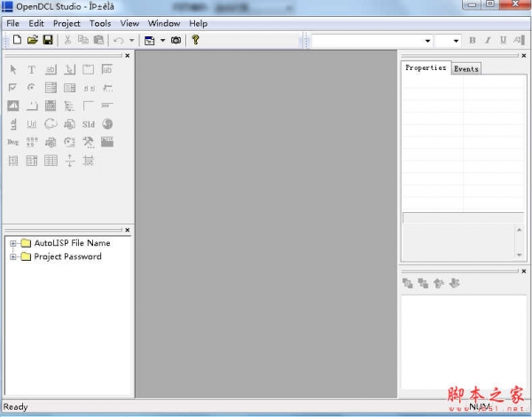Select the Tab Strip control tool
This screenshot has height=417, width=532.
pyautogui.click(x=32, y=106)
